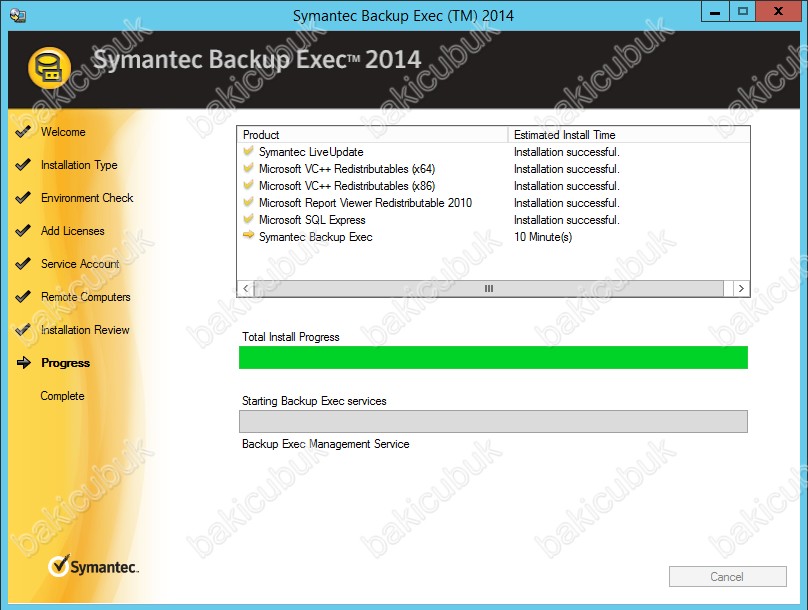Select the Service Account step
This screenshot has width=808, height=610.
[80, 264]
